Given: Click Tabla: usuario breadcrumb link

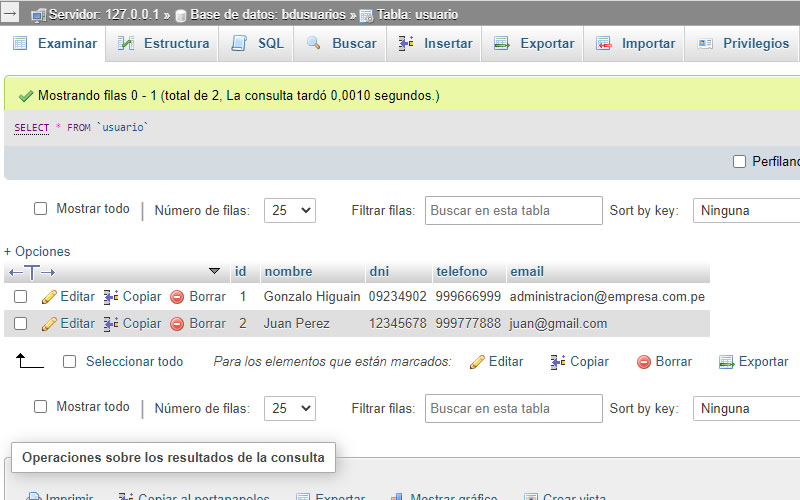Looking at the screenshot, I should pyautogui.click(x=417, y=14).
